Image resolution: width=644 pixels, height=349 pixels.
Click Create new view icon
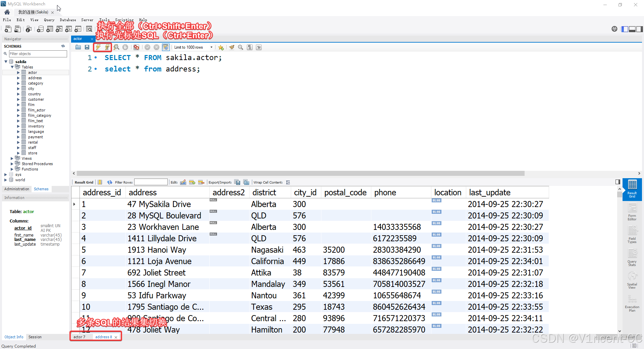(x=59, y=29)
